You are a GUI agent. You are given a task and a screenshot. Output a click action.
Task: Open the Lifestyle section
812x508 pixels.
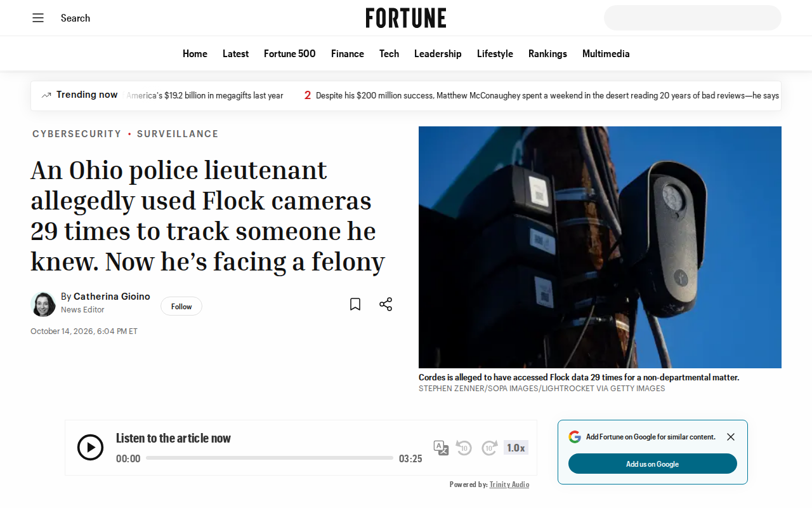495,54
